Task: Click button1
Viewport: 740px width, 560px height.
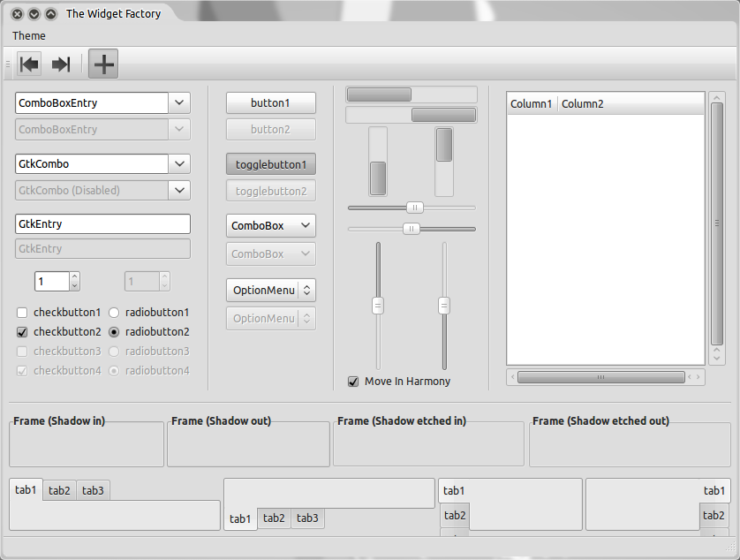Action: (271, 103)
